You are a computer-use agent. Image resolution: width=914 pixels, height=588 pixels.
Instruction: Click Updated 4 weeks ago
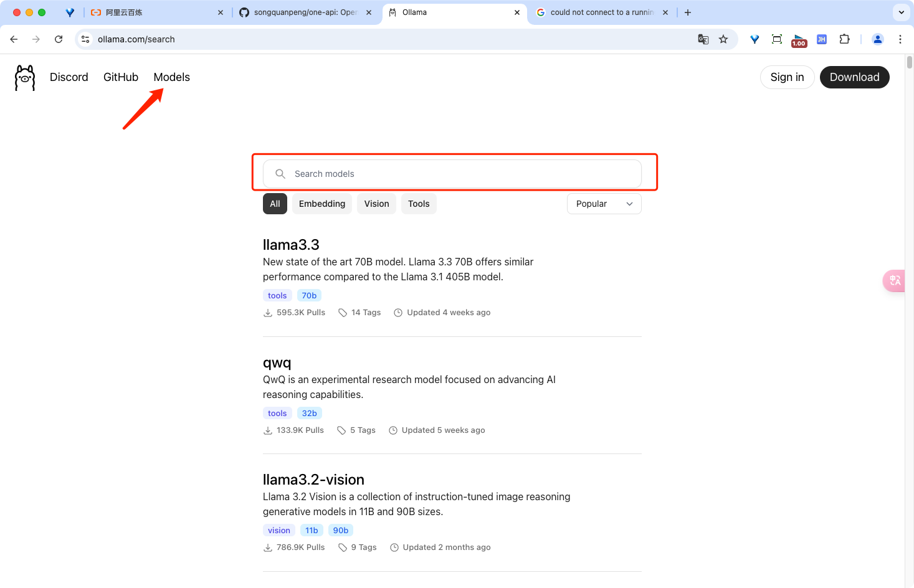(x=449, y=313)
